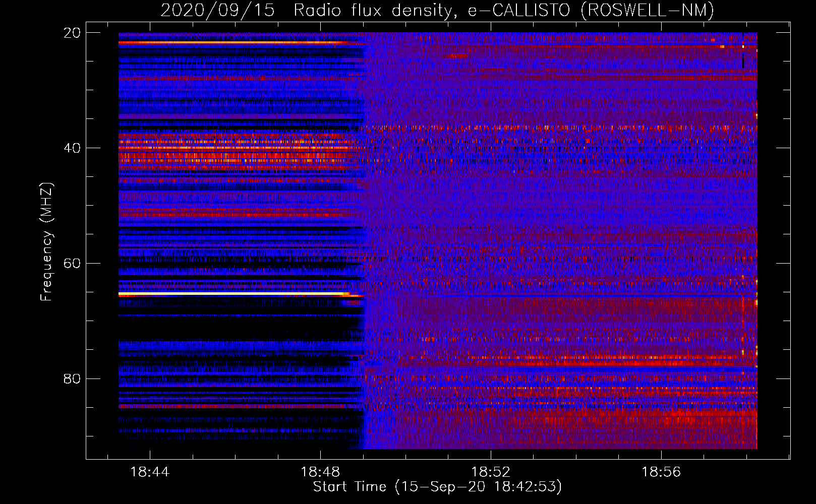The height and width of the screenshot is (504, 816).
Task: Select the 60 frequency tick label
Action: click(x=72, y=264)
